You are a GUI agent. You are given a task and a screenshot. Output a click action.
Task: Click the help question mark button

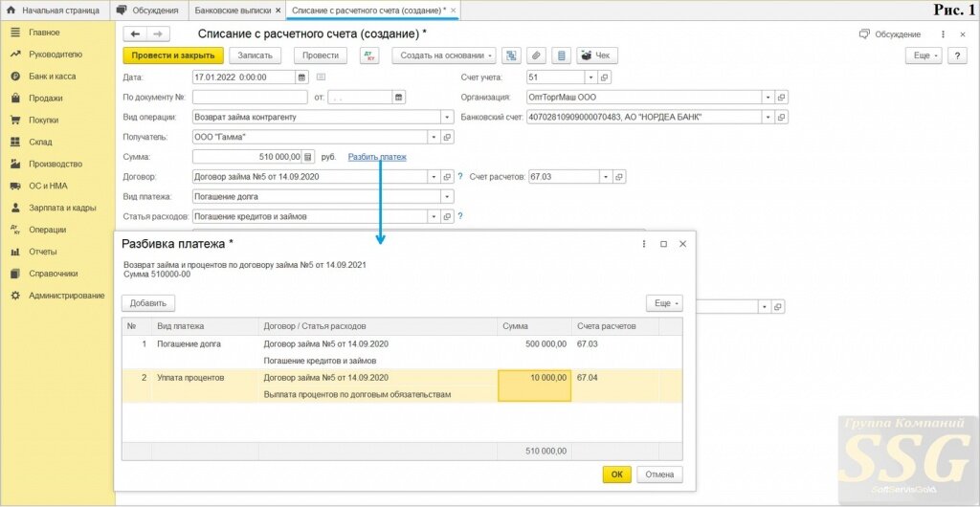[957, 55]
